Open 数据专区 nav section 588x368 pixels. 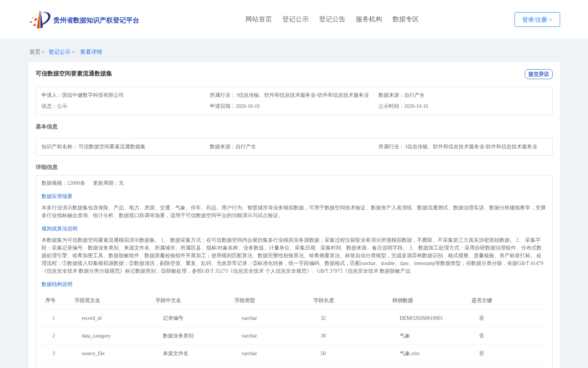tap(406, 19)
